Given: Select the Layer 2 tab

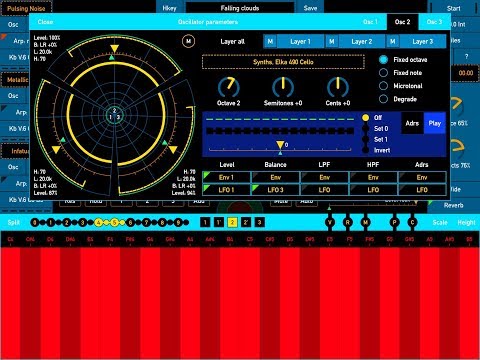Looking at the screenshot, I should pyautogui.click(x=361, y=42).
